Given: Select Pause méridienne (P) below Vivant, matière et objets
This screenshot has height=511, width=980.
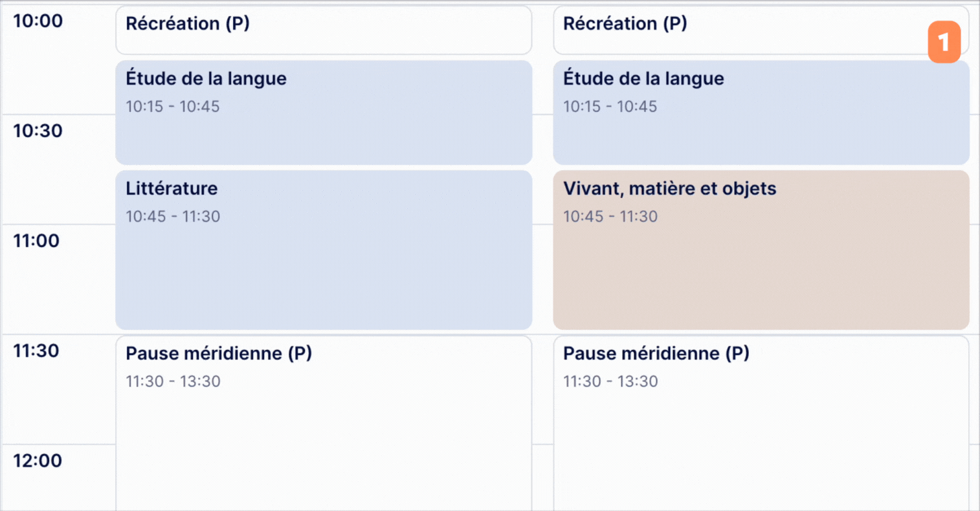Looking at the screenshot, I should [761, 423].
